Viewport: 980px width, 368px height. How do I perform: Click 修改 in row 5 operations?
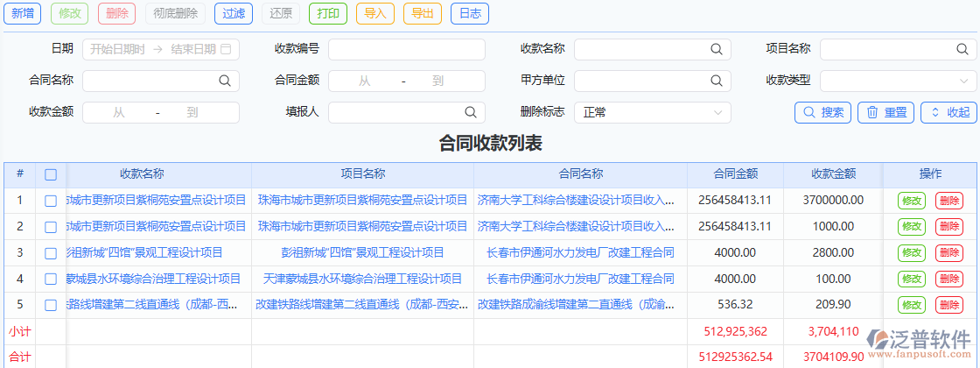pyautogui.click(x=912, y=306)
